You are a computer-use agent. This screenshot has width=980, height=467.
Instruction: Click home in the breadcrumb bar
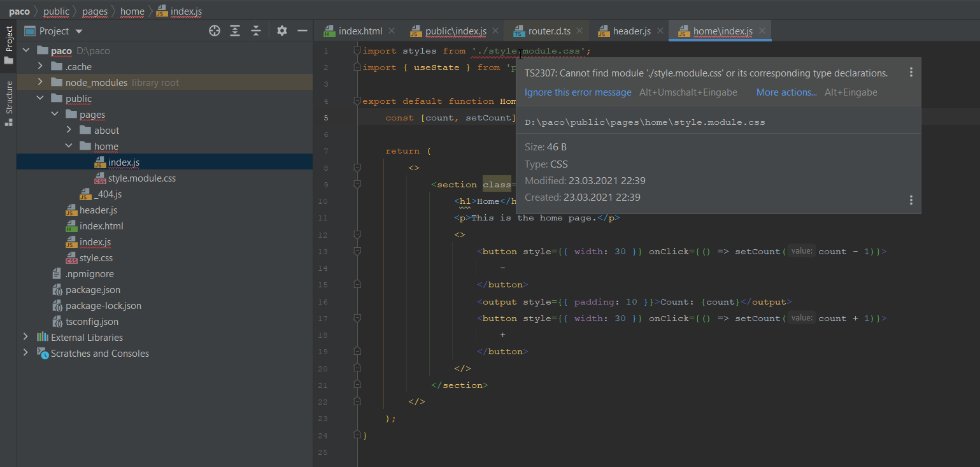pos(132,11)
